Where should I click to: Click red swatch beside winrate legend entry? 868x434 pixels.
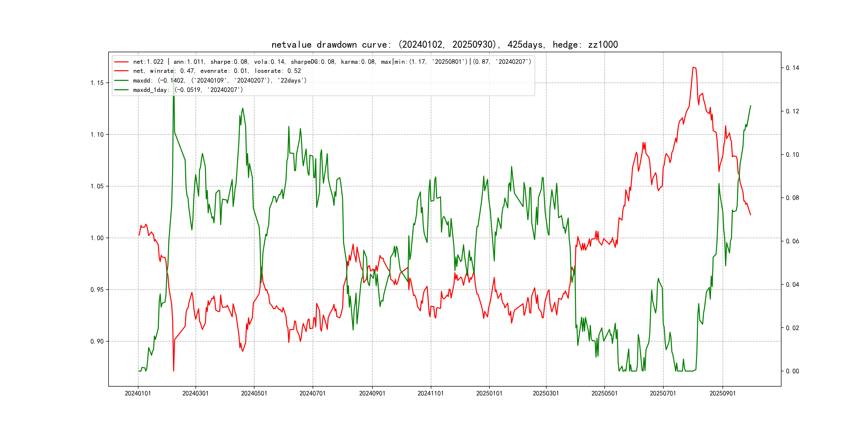click(x=121, y=71)
